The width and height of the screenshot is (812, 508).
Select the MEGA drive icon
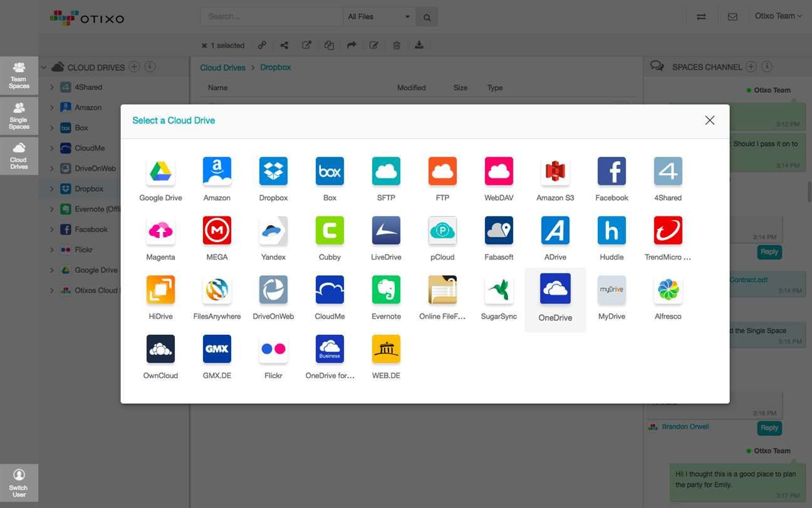[217, 230]
